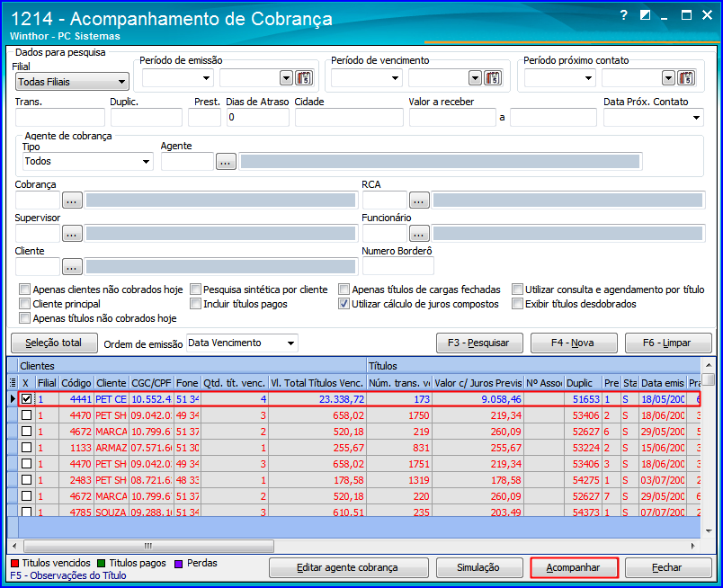Open the calendar icon in Período de emissão
Image resolution: width=723 pixels, height=588 pixels.
coord(304,78)
